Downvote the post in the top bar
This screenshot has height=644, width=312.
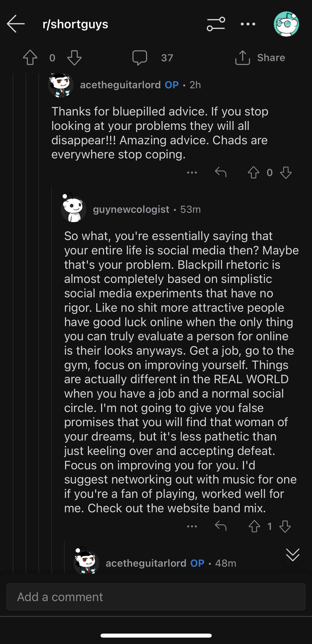coord(74,58)
